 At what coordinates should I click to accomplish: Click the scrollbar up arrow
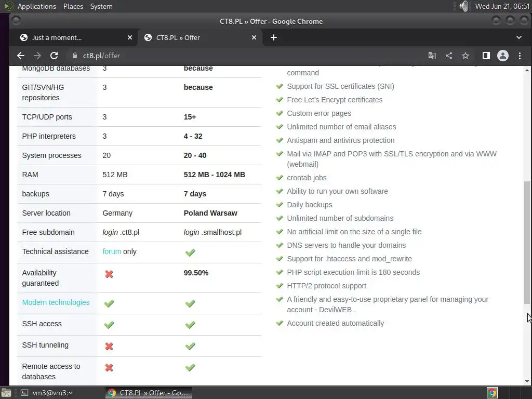(527, 70)
